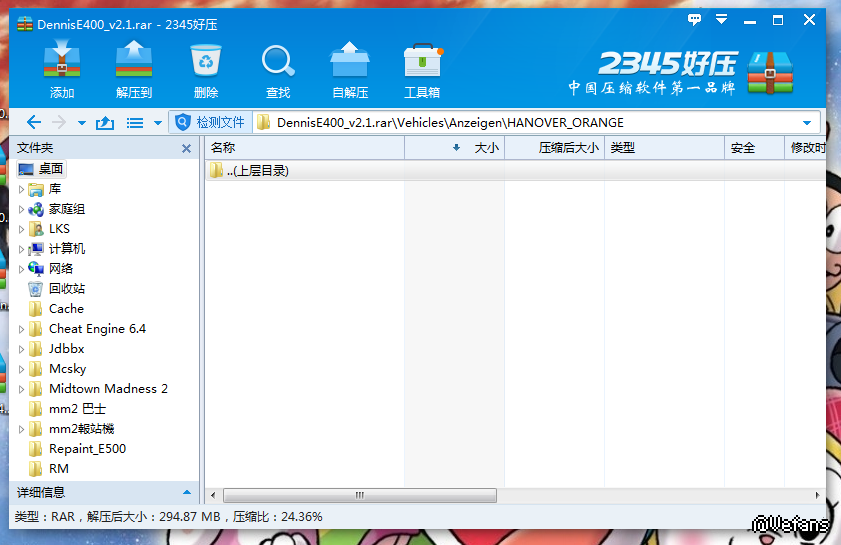Go up one directory level icon
841x545 pixels.
coord(104,123)
